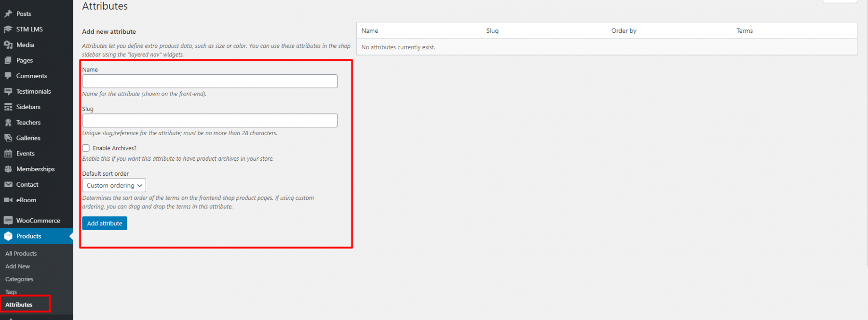The width and height of the screenshot is (868, 320).
Task: Enable the Archives checkbox
Action: click(x=86, y=148)
